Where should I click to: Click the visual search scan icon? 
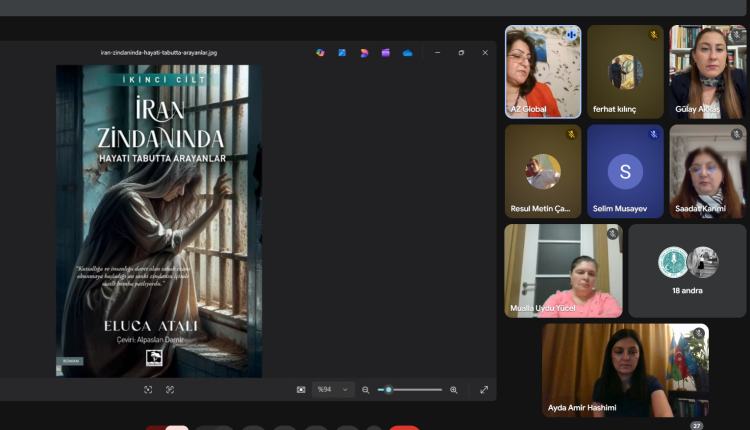pyautogui.click(x=148, y=390)
